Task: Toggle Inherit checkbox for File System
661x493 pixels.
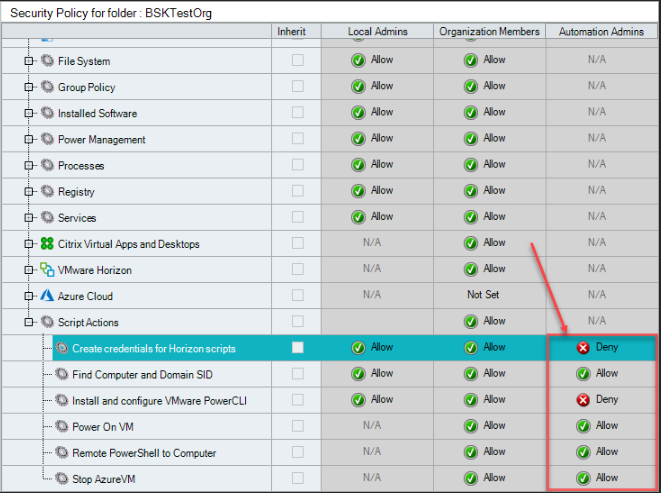Action: coord(298,60)
